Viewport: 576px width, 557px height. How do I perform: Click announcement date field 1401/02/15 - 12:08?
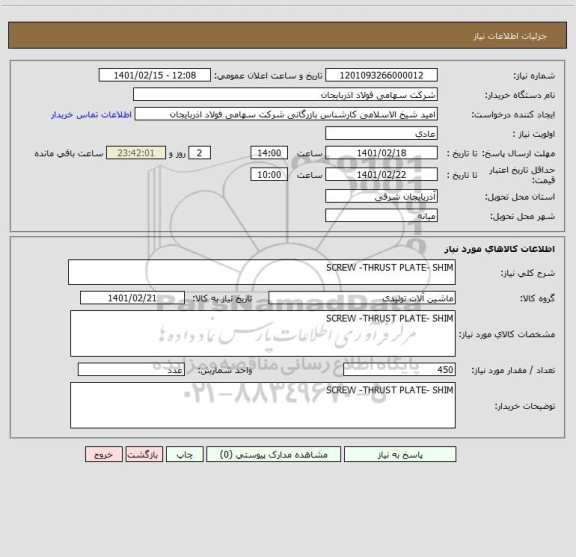coord(155,75)
